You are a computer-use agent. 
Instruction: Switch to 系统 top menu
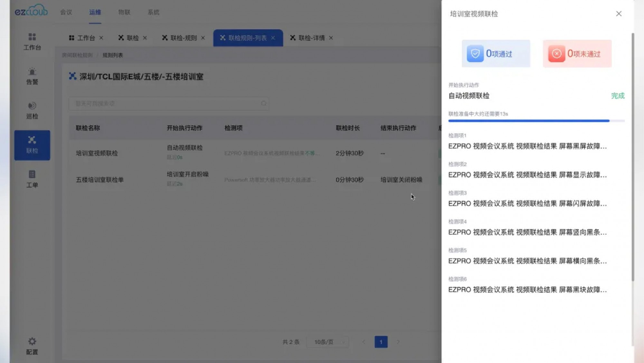(154, 12)
